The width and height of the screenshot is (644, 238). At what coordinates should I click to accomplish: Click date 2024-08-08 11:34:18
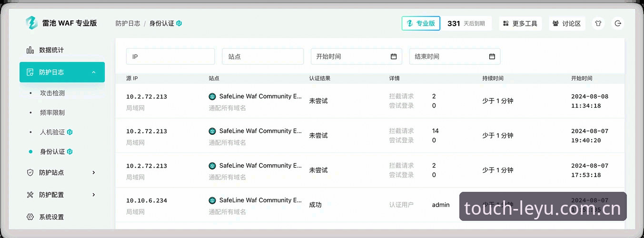pos(590,101)
